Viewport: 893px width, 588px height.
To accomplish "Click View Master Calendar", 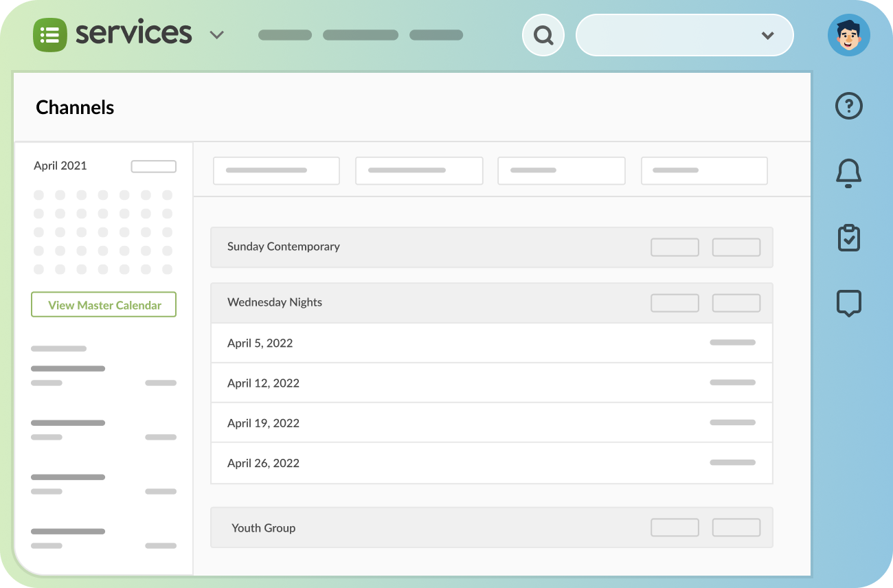I will [x=103, y=304].
